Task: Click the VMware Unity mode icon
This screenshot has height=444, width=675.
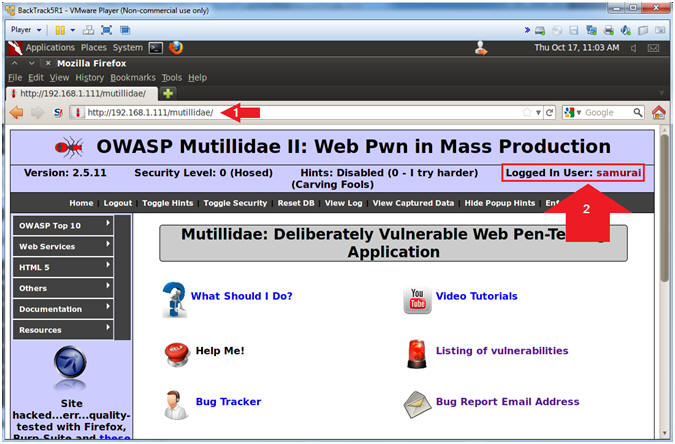Action: click(125, 30)
